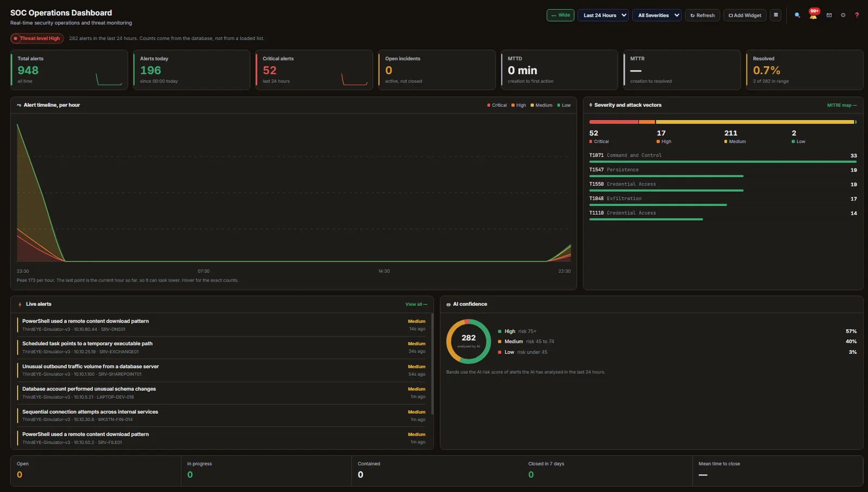Toggle Low series in timeline legend
The height and width of the screenshot is (492, 868).
click(x=564, y=105)
